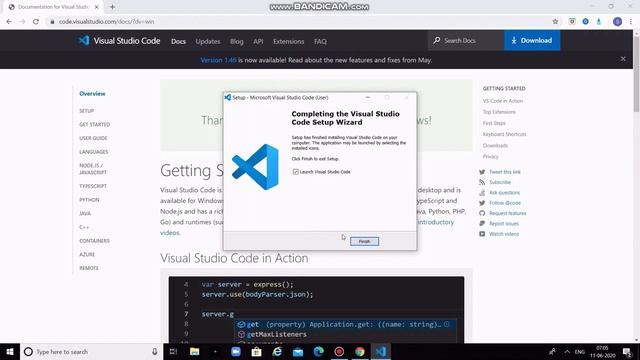Open the LANGUAGES sidebar section
Image resolution: width=640 pixels, height=360 pixels.
[94, 152]
